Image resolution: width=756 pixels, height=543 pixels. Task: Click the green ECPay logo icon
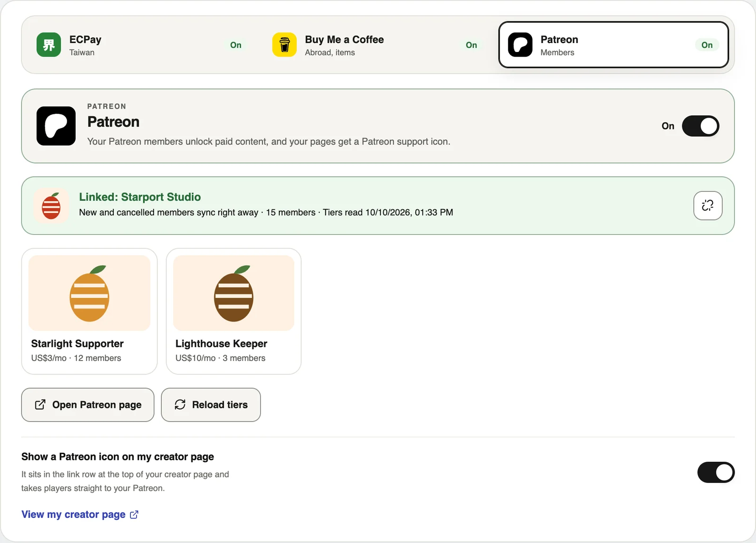point(49,45)
